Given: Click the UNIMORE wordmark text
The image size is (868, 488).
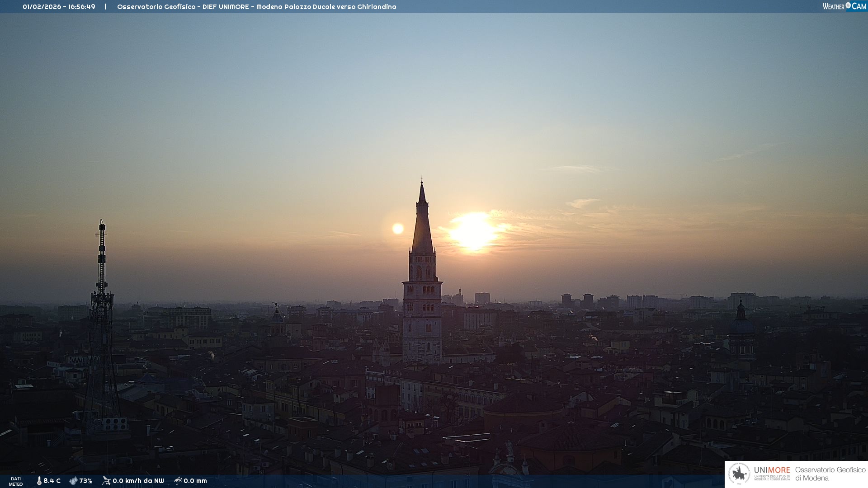Looking at the screenshot, I should click(772, 470).
